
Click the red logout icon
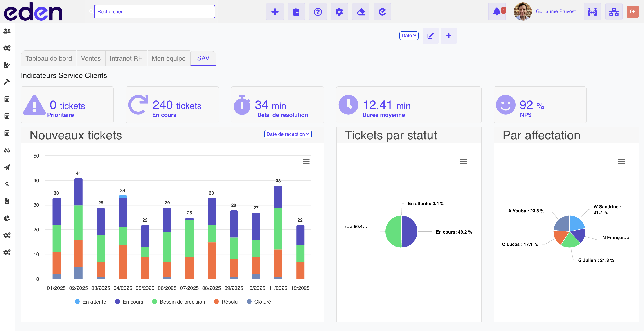point(632,11)
